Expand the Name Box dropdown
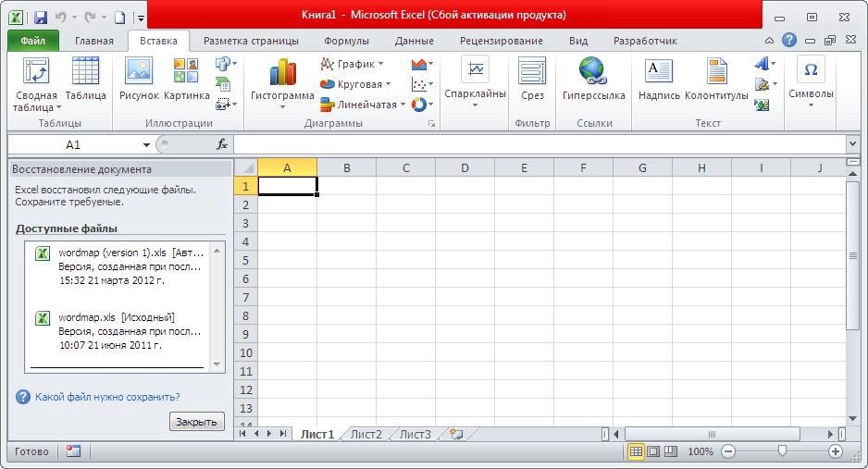The image size is (868, 469). click(146, 145)
